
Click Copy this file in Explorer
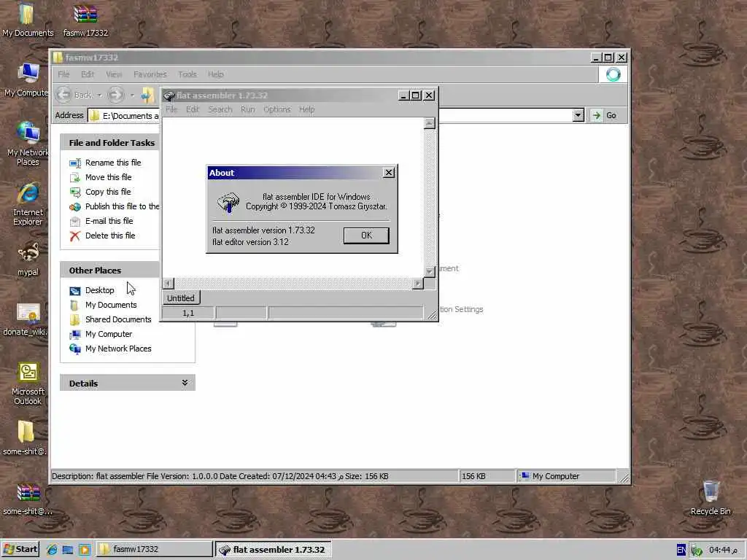[108, 192]
